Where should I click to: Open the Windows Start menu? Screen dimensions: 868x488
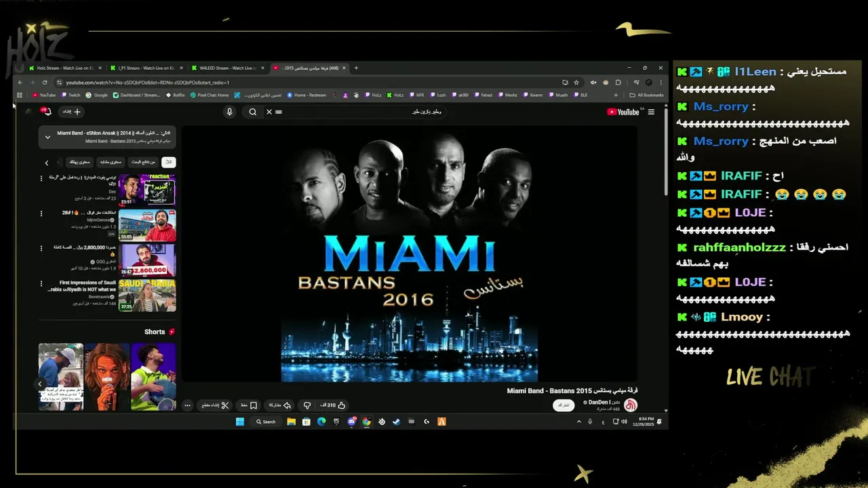pyautogui.click(x=240, y=422)
